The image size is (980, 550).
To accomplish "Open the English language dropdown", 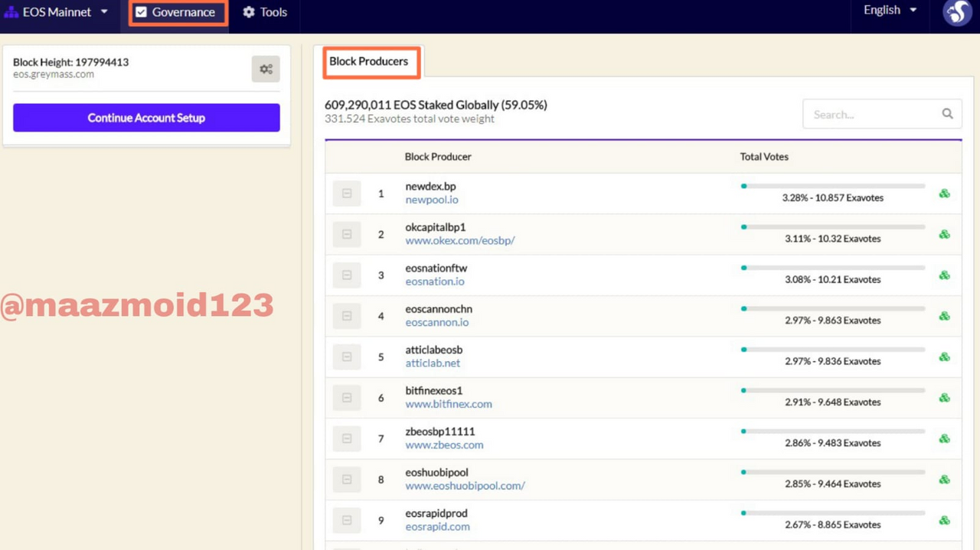I will tap(890, 10).
